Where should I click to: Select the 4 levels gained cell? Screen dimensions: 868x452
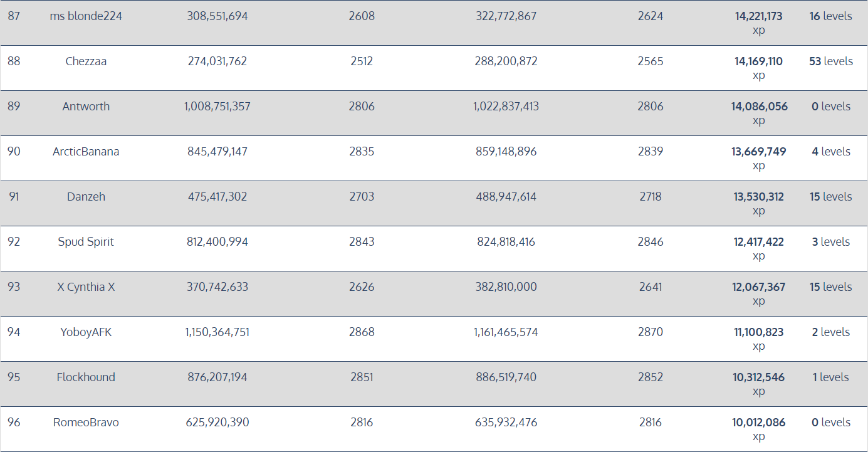point(830,152)
